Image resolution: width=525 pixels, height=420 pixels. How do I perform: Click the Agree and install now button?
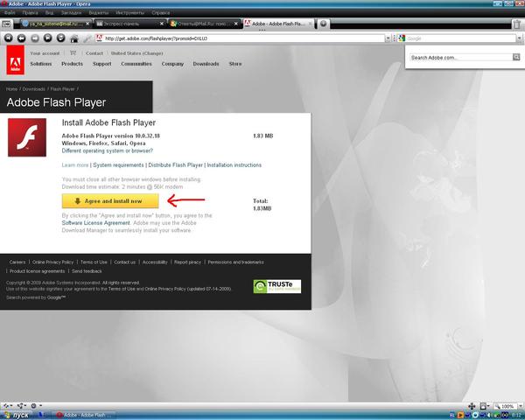(x=110, y=201)
